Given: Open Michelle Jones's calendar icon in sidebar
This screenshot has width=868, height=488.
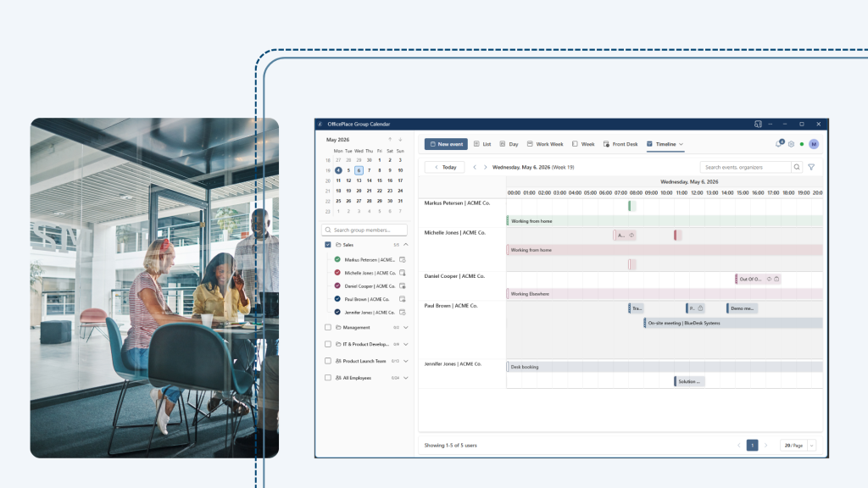Looking at the screenshot, I should coord(403,273).
